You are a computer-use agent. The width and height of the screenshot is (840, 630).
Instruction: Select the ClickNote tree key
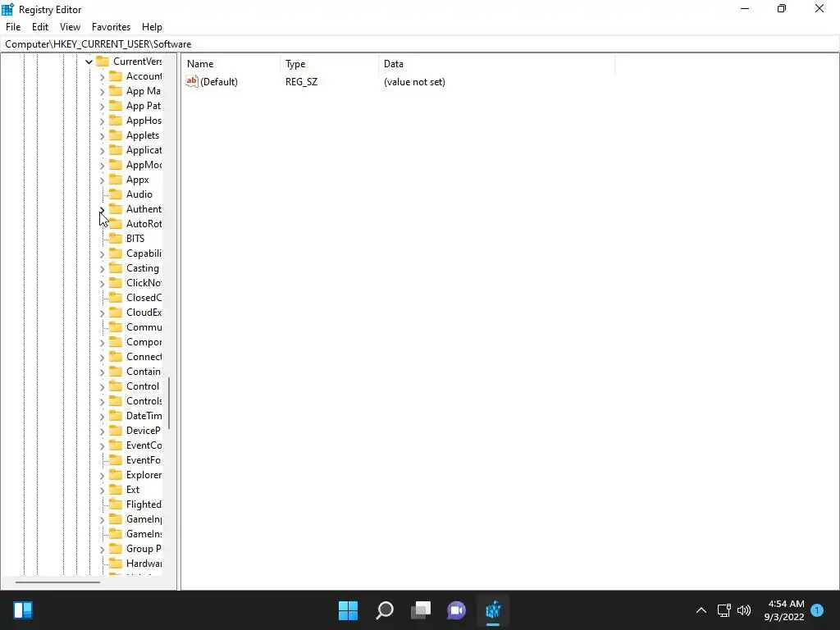[x=144, y=282]
